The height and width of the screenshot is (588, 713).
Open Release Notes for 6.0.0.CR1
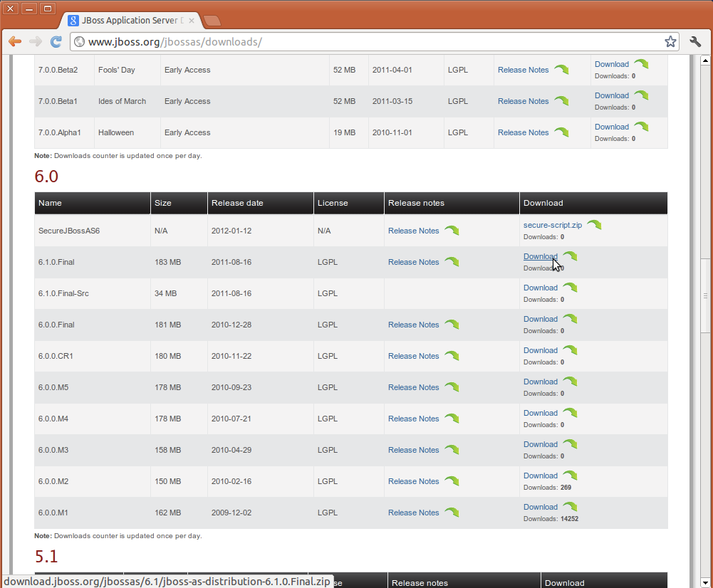coord(413,356)
